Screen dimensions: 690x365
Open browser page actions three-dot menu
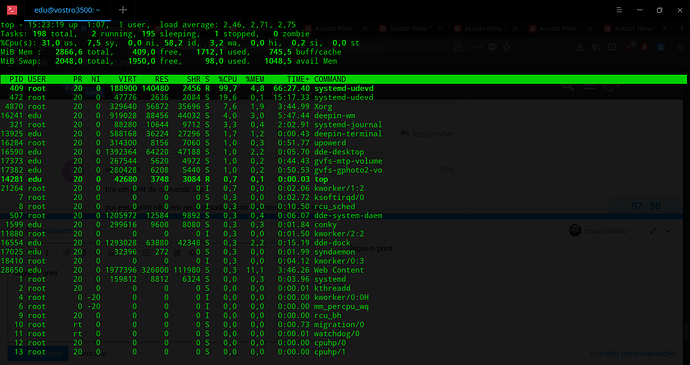click(478, 47)
